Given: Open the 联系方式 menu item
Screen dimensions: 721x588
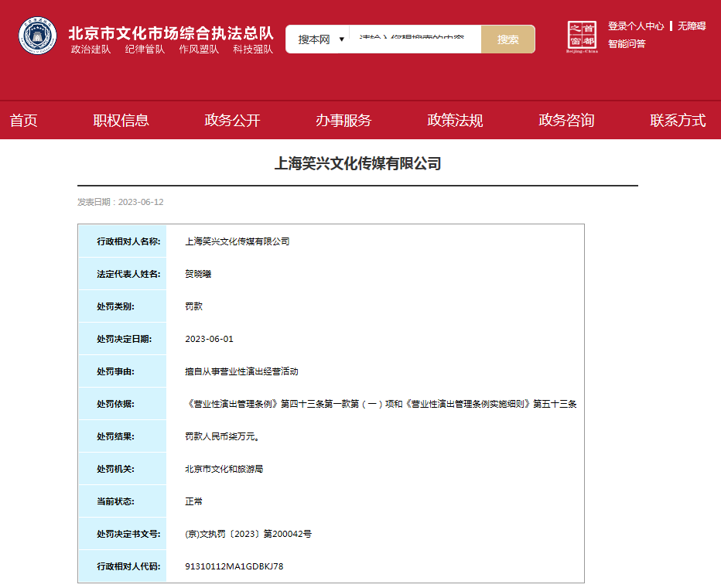Looking at the screenshot, I should (678, 121).
